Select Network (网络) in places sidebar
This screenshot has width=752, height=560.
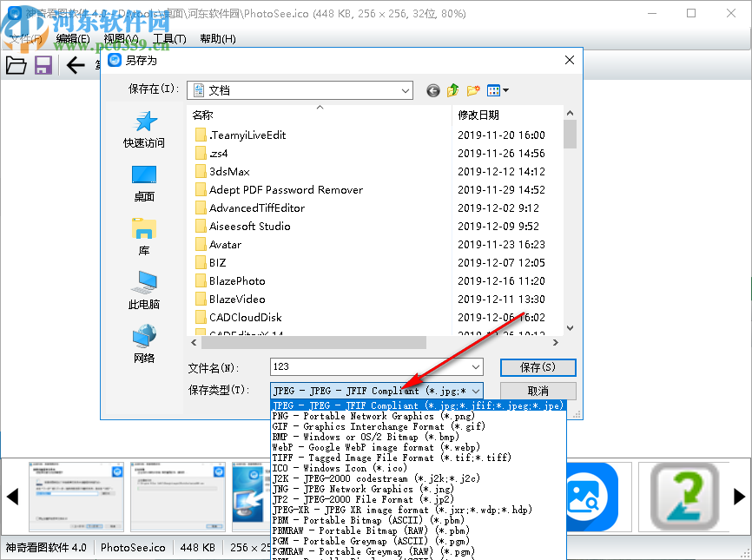point(144,344)
